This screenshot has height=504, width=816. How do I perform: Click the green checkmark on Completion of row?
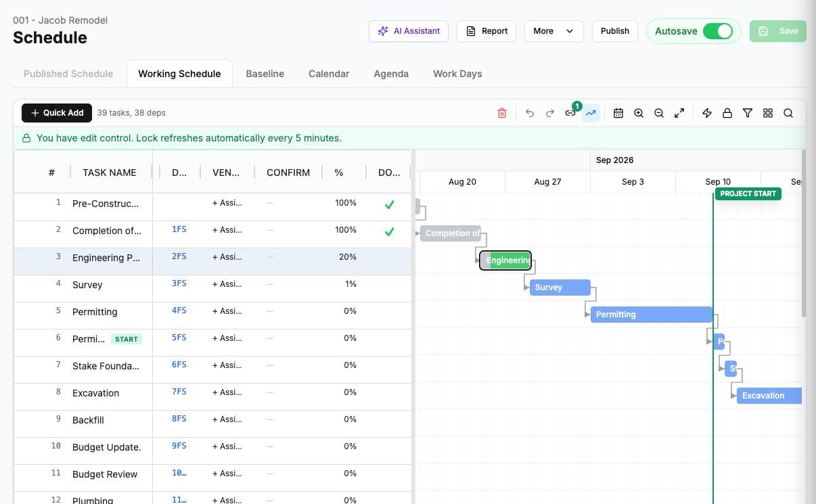click(389, 231)
